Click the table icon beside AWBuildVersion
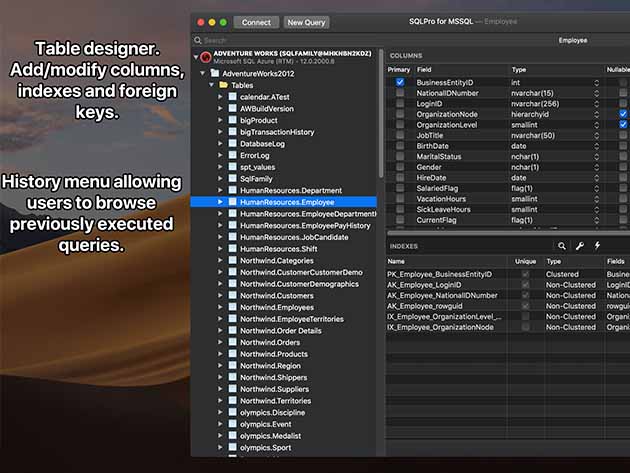 (x=232, y=109)
